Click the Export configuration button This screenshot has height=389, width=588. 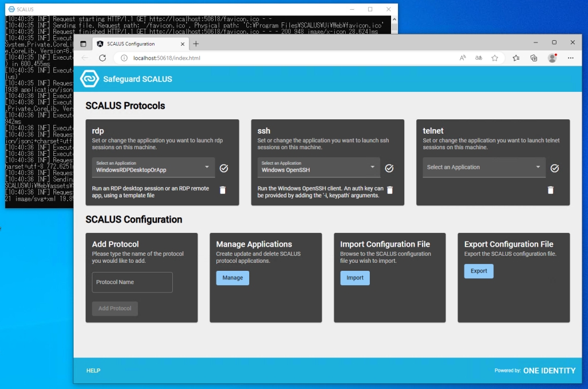(x=479, y=271)
